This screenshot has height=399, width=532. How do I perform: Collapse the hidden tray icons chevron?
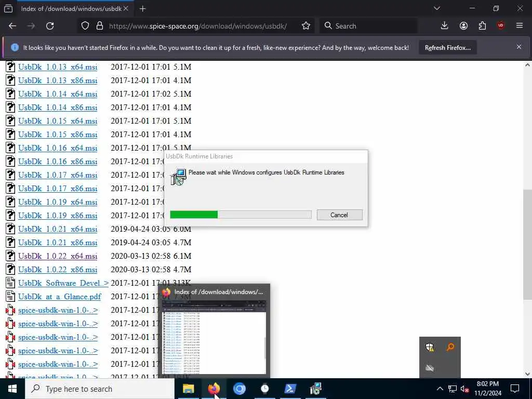[x=440, y=389]
